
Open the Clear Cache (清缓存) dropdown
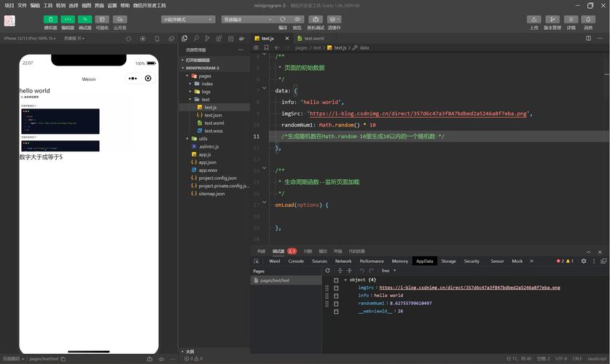coord(334,20)
